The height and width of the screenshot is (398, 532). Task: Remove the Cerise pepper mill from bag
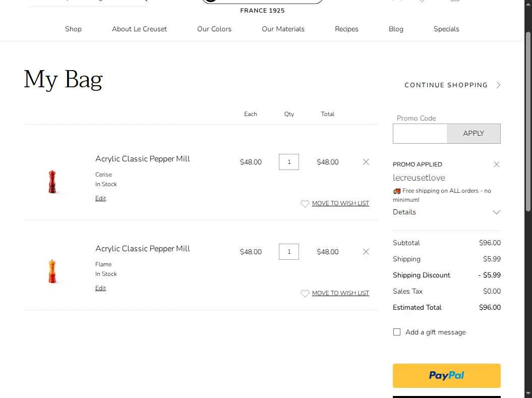[x=366, y=162]
